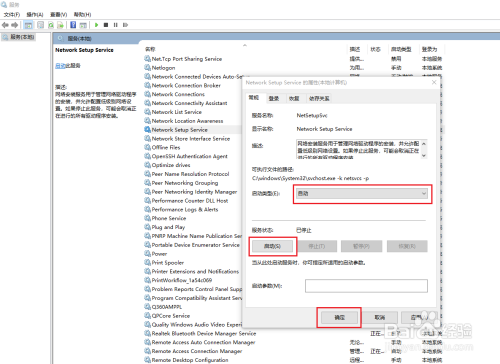Open the 帮助(H) menu
This screenshot has height=364, width=500.
[82, 15]
